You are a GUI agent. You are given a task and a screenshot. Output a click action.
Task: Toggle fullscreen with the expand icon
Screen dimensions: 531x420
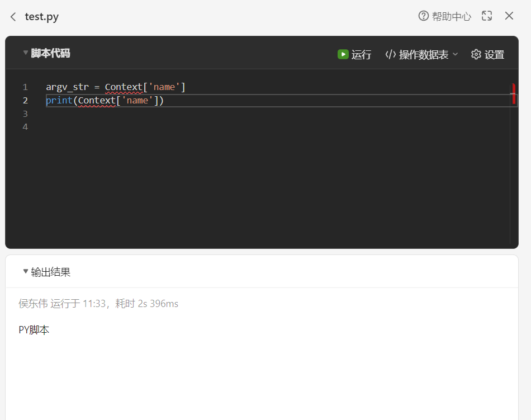click(x=487, y=16)
